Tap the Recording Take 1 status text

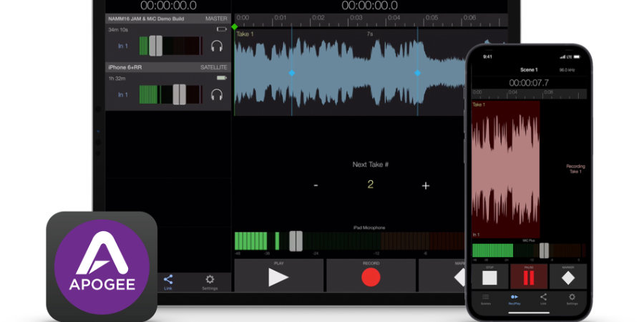575,169
